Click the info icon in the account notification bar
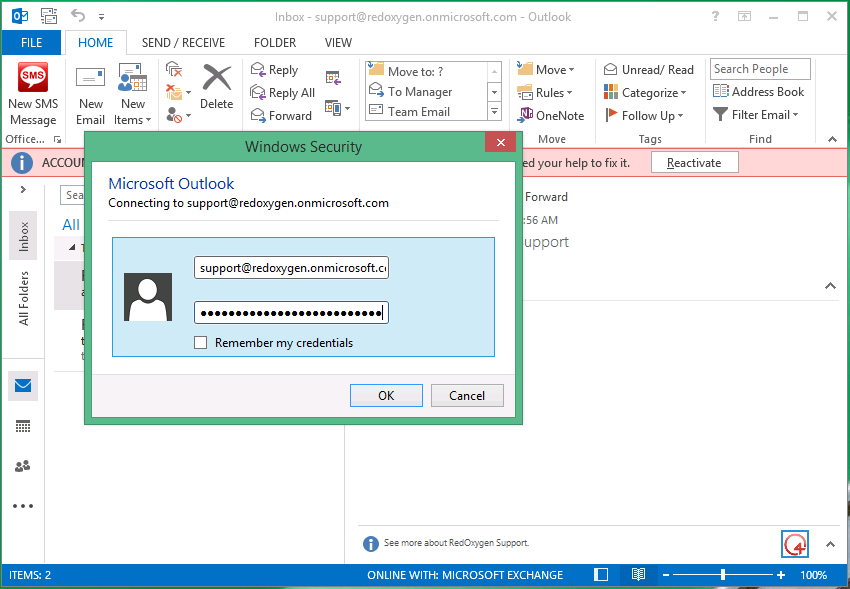The width and height of the screenshot is (850, 589). click(x=22, y=163)
